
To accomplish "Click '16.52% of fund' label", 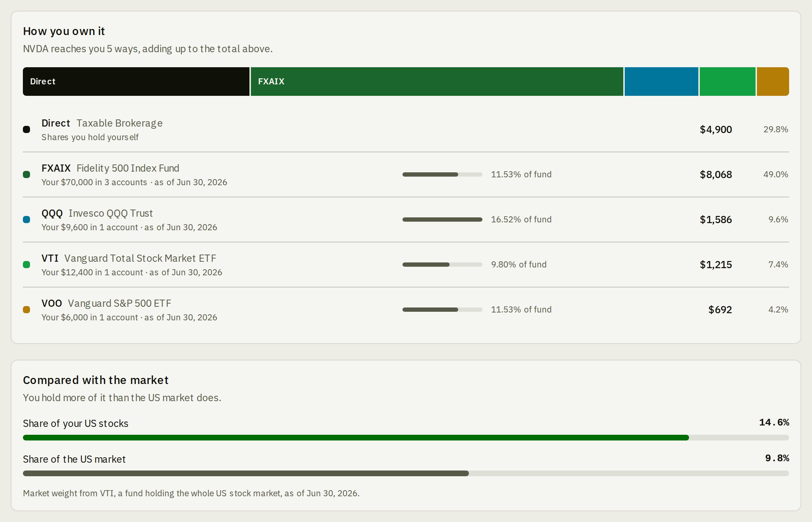I will click(x=521, y=220).
